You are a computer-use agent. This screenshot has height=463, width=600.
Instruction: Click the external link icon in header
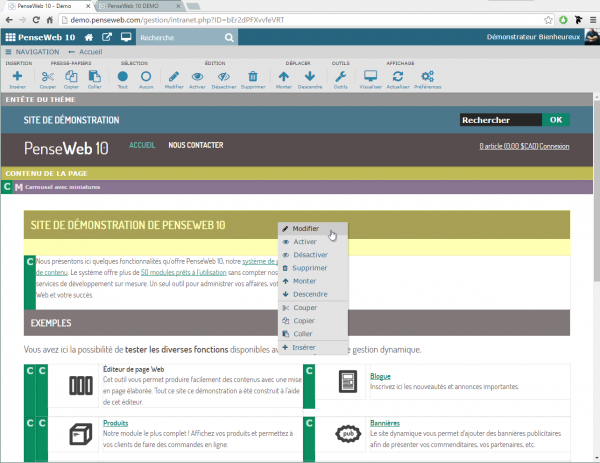tap(107, 37)
